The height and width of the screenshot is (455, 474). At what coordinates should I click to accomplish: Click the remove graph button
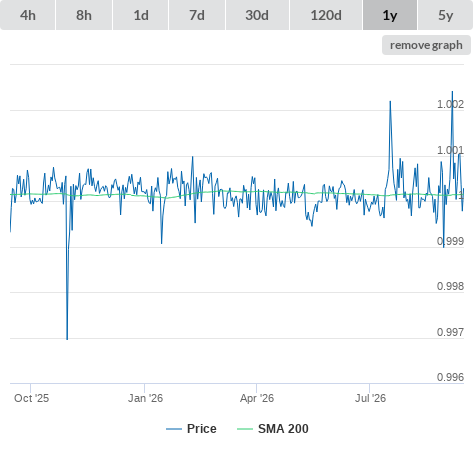coord(426,45)
